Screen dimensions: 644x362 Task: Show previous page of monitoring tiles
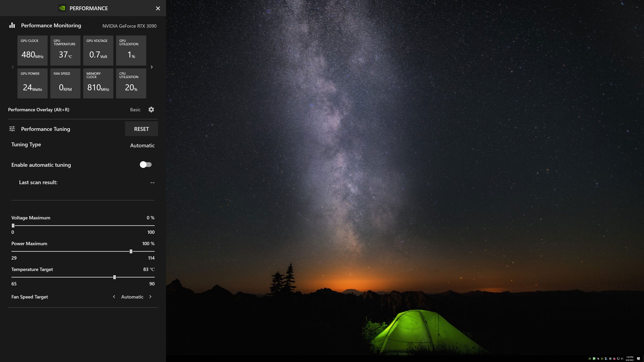tap(13, 67)
